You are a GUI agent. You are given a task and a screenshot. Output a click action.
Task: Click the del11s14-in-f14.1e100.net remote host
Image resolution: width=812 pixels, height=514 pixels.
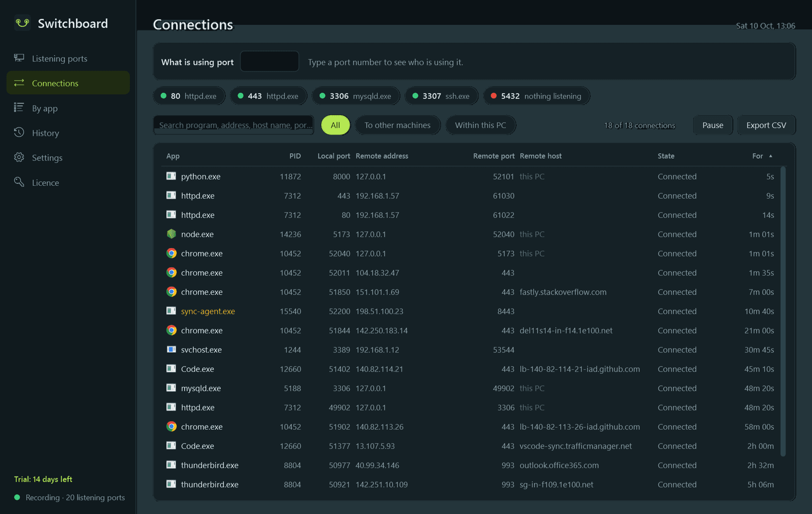[x=566, y=330]
